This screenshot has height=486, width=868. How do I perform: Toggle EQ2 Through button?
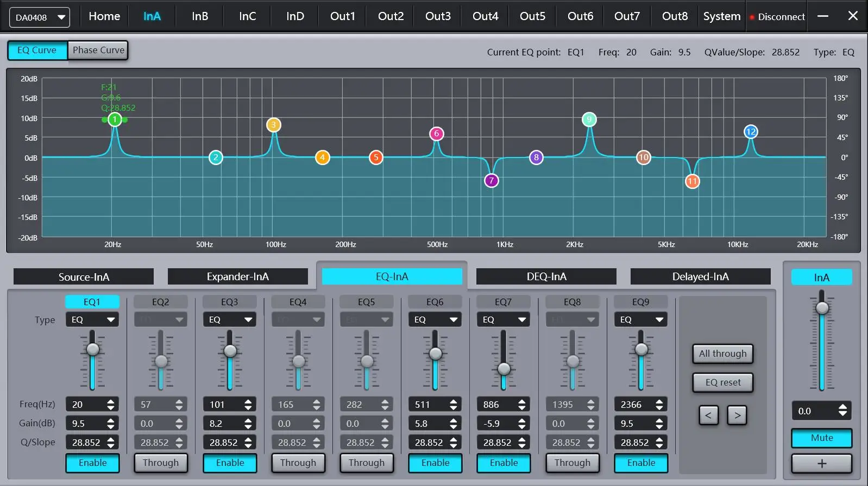[x=161, y=463]
